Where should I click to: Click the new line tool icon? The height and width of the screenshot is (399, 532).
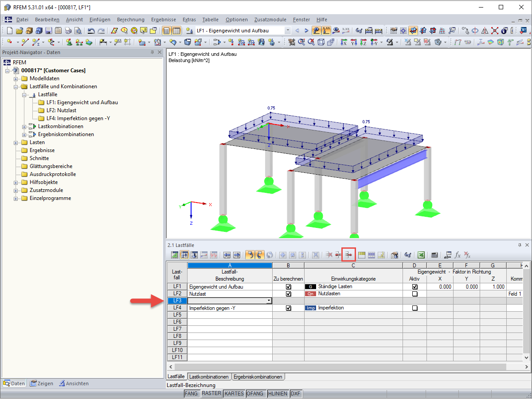coord(25,42)
